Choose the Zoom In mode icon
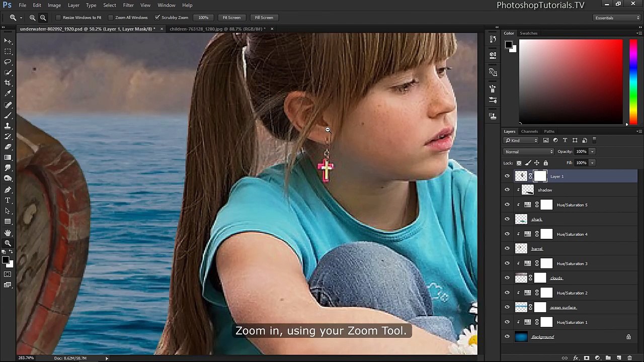 pyautogui.click(x=32, y=18)
